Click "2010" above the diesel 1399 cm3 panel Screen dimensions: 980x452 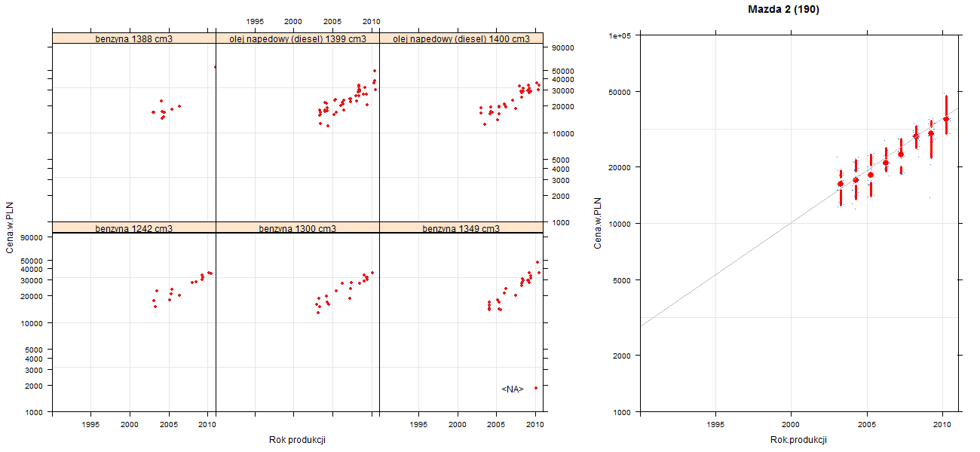[x=372, y=21]
